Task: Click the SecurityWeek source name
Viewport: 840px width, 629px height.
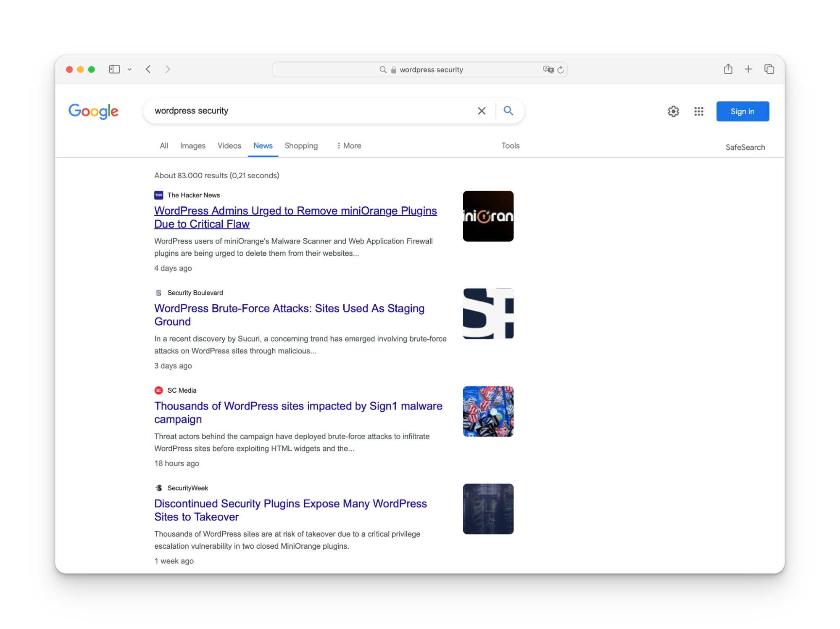Action: 188,488
